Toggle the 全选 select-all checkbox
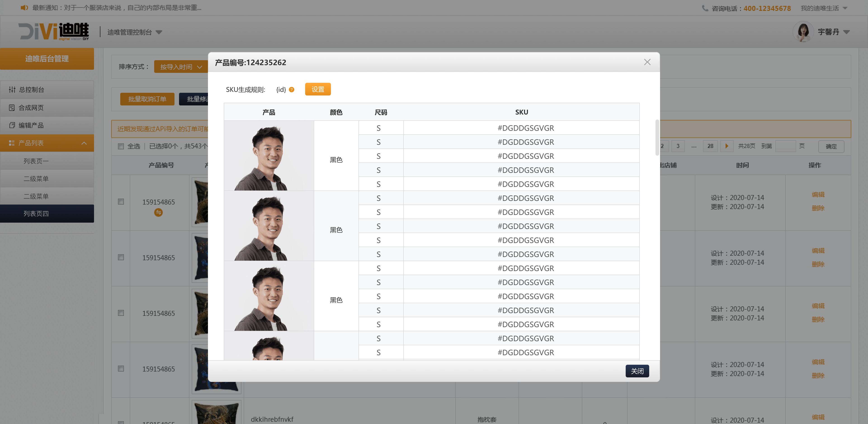The image size is (868, 424). pos(121,146)
